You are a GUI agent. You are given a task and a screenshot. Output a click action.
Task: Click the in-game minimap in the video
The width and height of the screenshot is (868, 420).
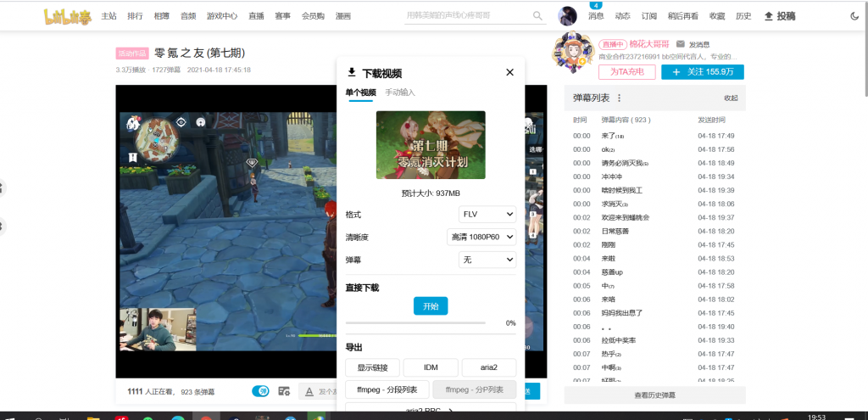pos(157,138)
